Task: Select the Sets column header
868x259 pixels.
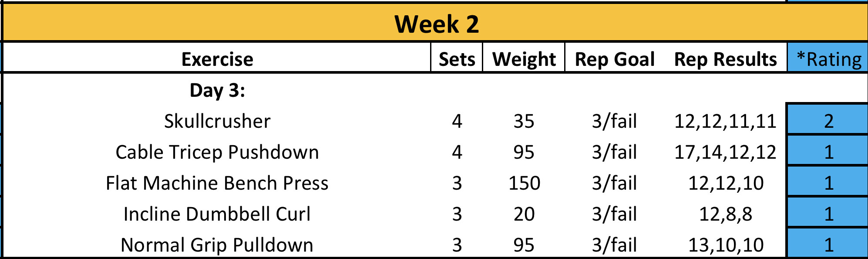Action: click(x=457, y=59)
